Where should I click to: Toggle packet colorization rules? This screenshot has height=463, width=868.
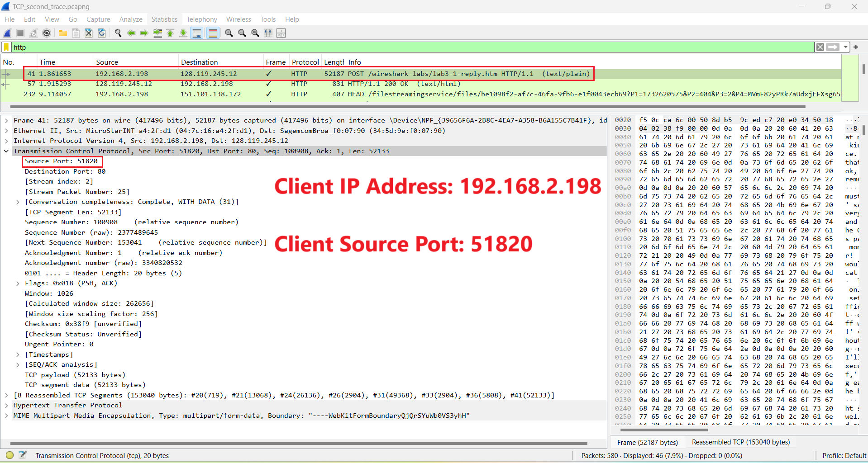coord(213,33)
